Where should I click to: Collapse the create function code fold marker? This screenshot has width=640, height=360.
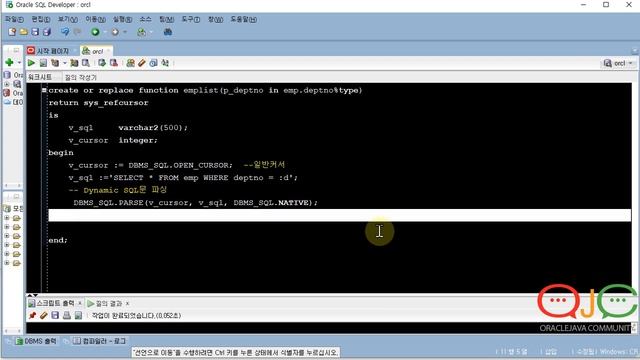44,90
